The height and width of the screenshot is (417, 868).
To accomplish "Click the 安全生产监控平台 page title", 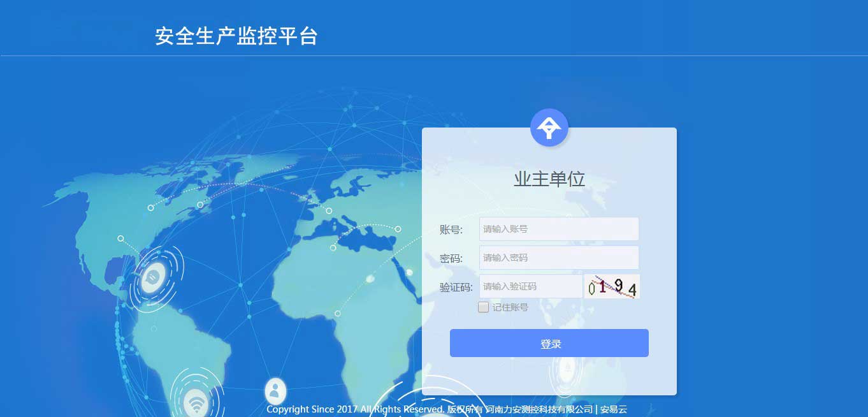I will coord(236,36).
